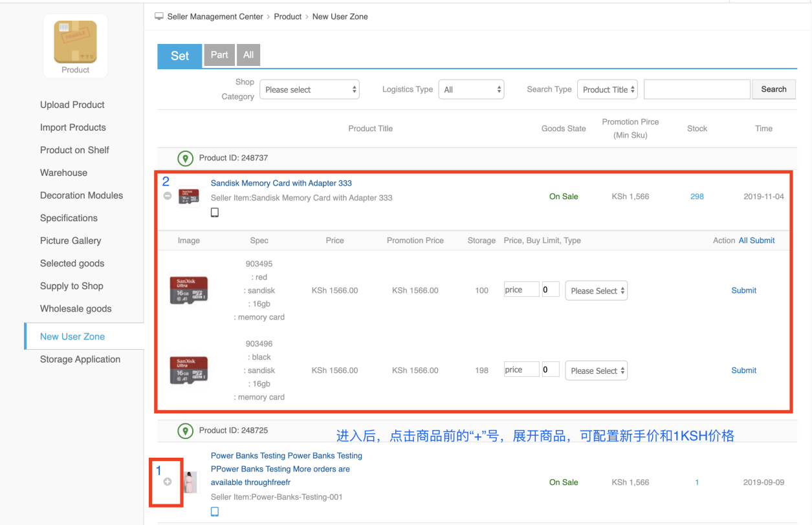Click the Stock column header
The width and height of the screenshot is (812, 525).
coord(697,129)
